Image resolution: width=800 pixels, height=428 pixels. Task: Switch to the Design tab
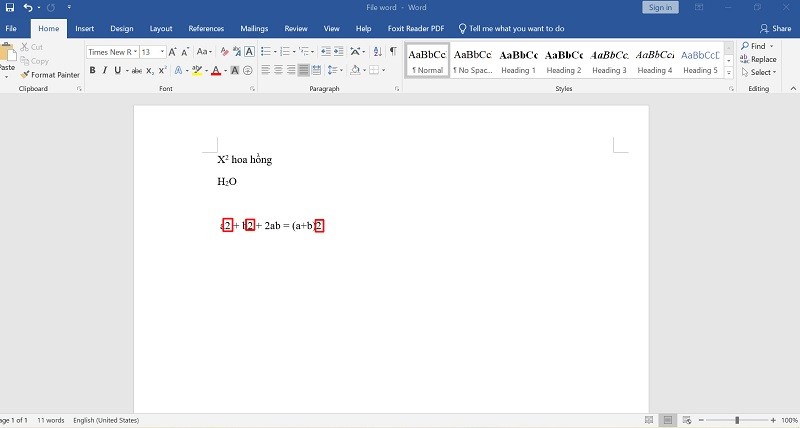point(121,29)
